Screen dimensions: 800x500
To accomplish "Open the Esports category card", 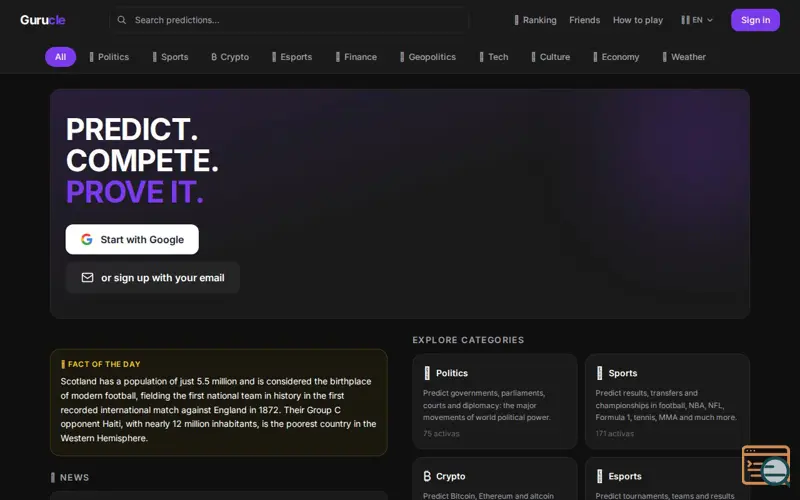I will pyautogui.click(x=667, y=479).
